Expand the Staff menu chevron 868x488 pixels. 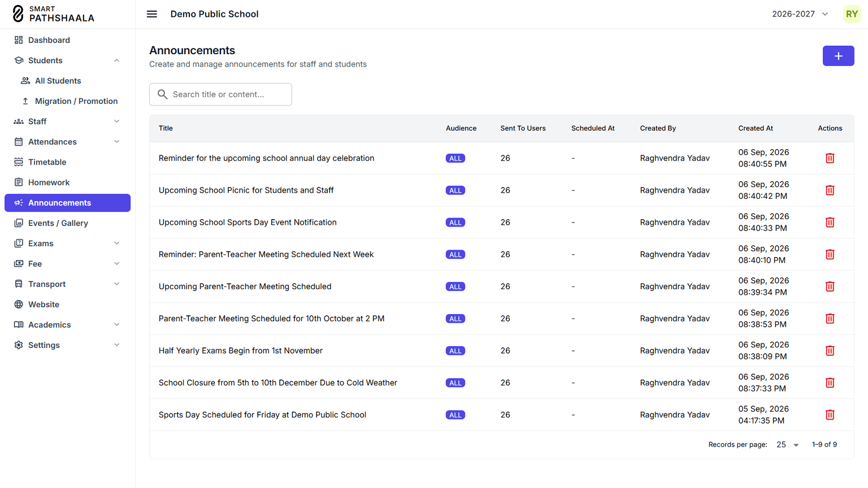[117, 121]
